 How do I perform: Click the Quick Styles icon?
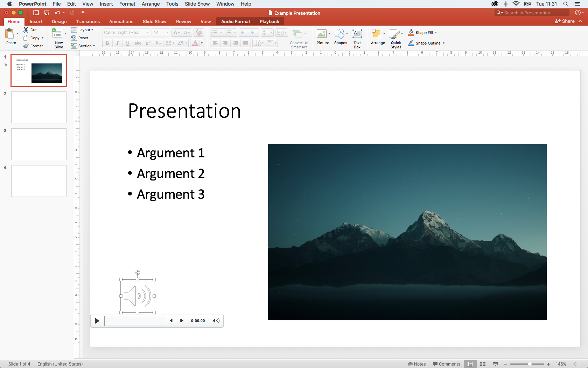pyautogui.click(x=394, y=34)
